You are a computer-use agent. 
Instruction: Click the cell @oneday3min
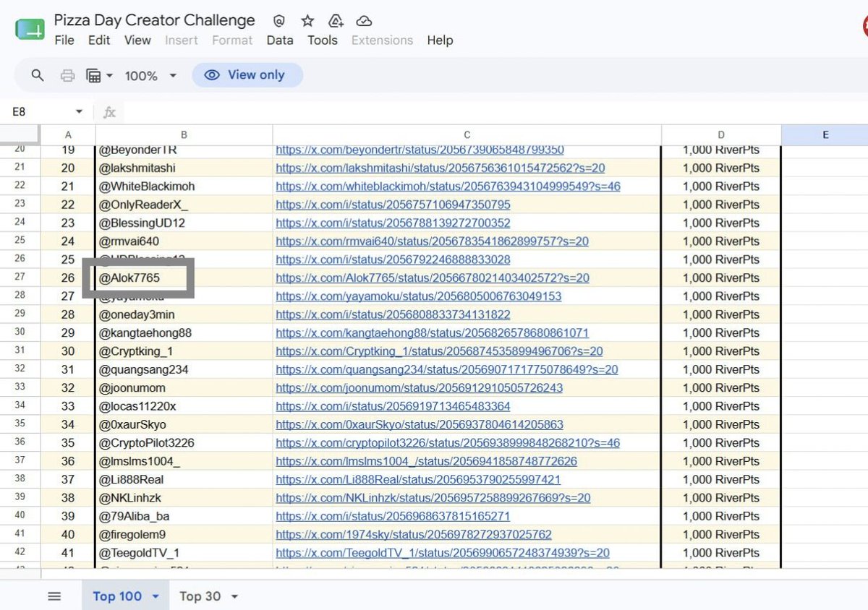tap(184, 315)
